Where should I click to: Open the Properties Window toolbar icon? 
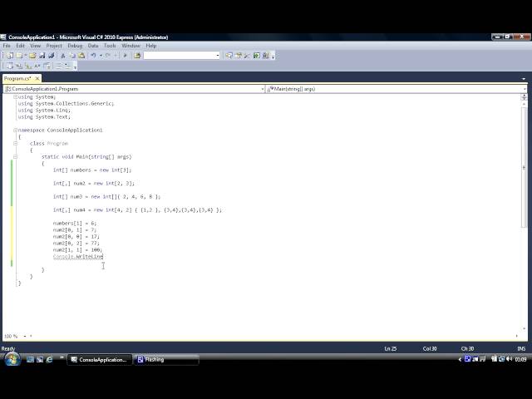pos(239,56)
